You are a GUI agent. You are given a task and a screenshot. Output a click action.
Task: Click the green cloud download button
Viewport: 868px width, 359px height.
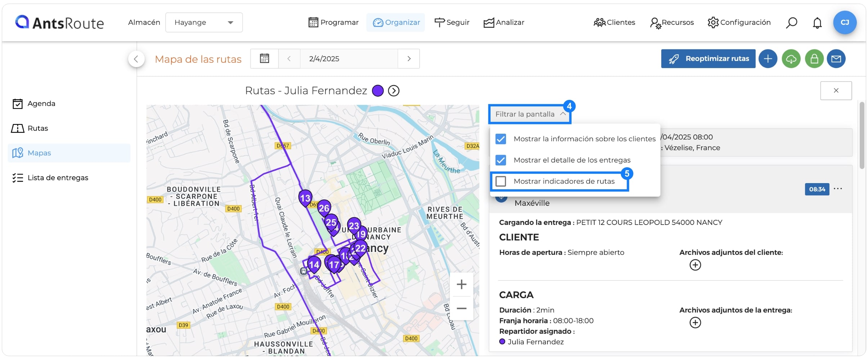[x=791, y=58]
